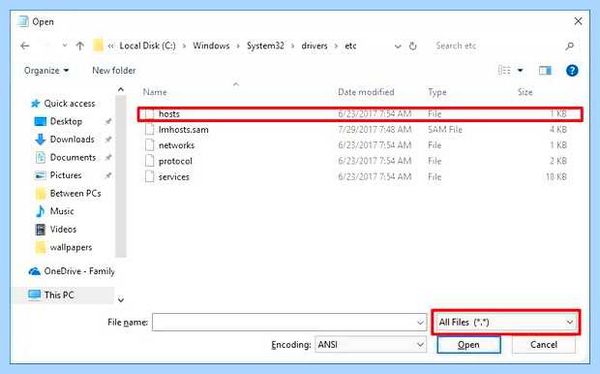Close the Open dialog
The height and width of the screenshot is (374, 600).
pos(578,21)
